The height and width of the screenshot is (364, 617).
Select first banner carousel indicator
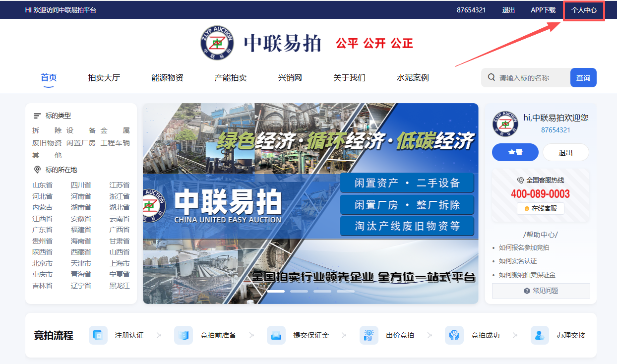[276, 291]
